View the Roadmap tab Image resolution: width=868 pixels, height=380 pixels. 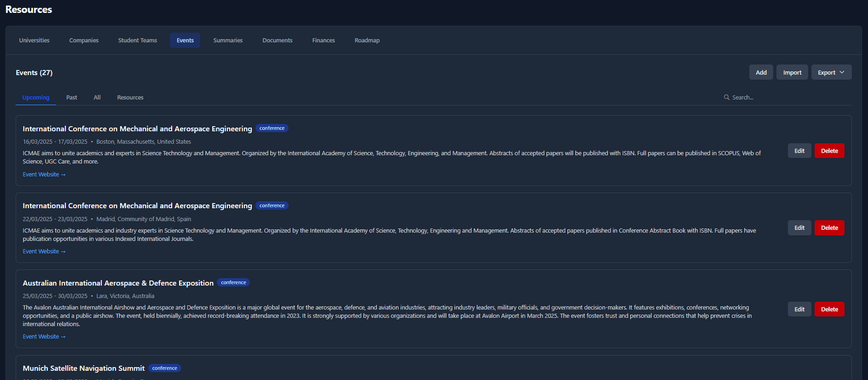click(367, 41)
